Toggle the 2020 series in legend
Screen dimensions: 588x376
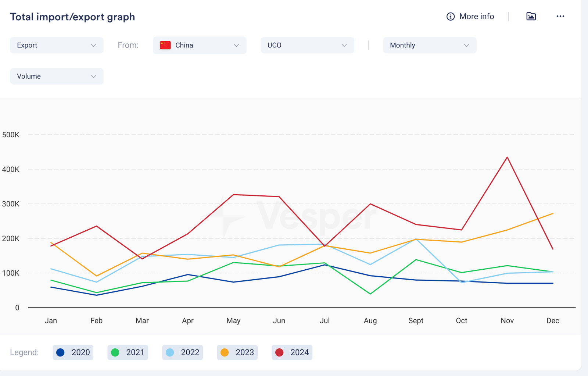(x=73, y=352)
